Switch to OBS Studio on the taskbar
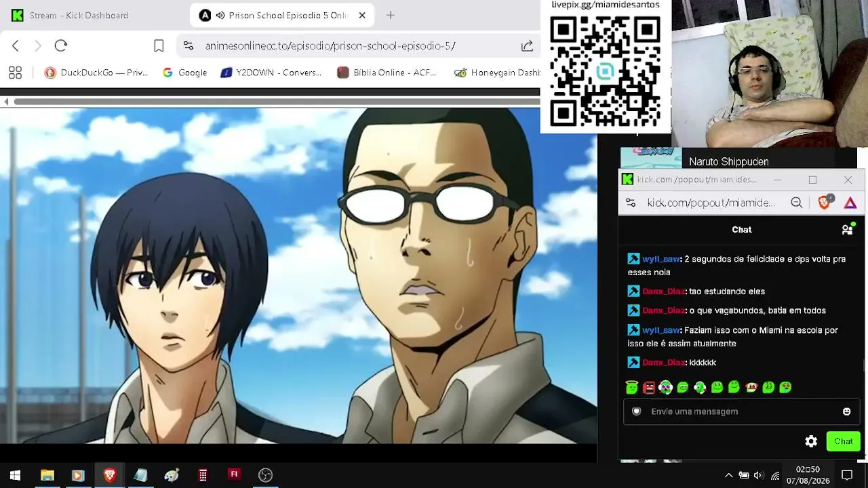 tap(265, 475)
